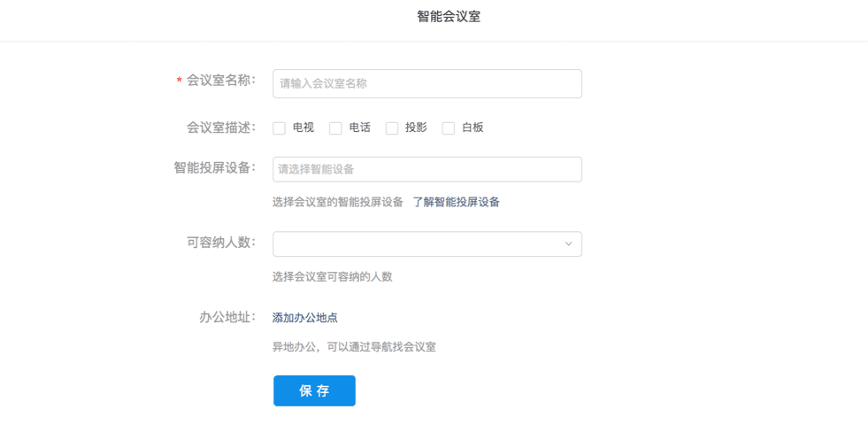This screenshot has height=425, width=868.
Task: Check the 电视 checkbox
Action: tap(279, 128)
